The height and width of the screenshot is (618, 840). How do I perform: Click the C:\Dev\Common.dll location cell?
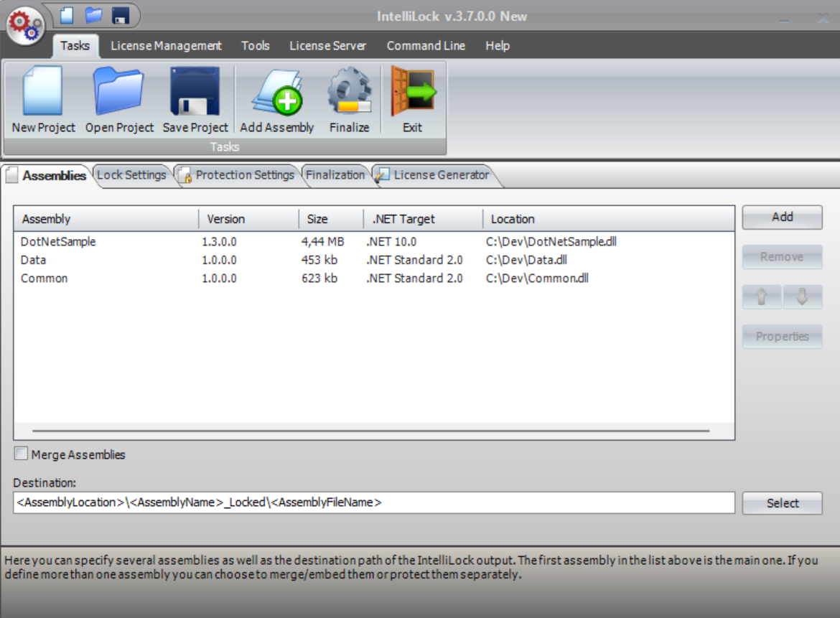tap(537, 278)
